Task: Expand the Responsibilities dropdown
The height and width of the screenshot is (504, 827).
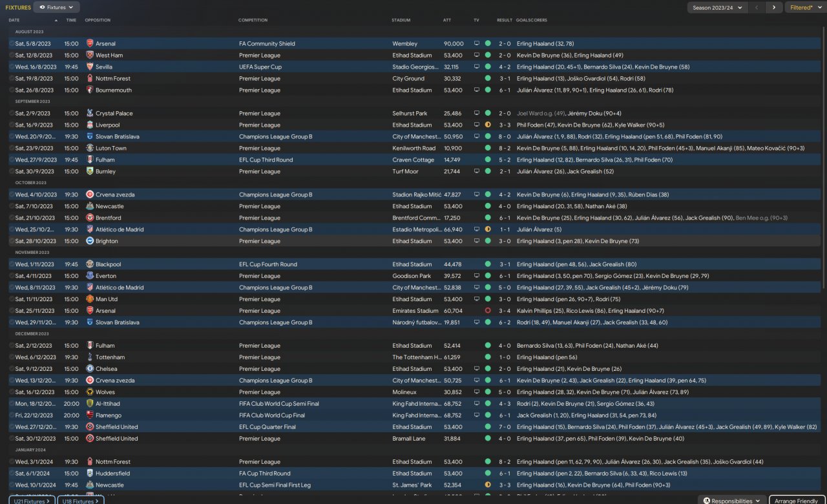Action: pos(732,501)
